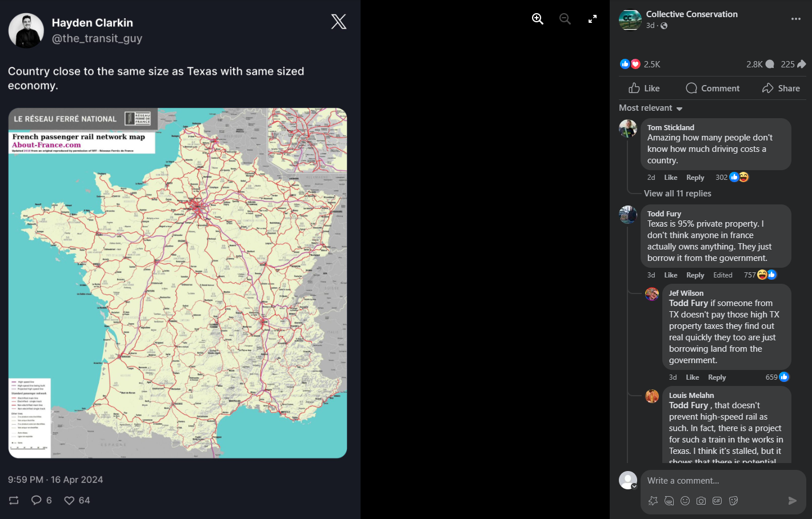Click the @the_transit_guy handle text
This screenshot has width=812, height=519.
[x=97, y=38]
